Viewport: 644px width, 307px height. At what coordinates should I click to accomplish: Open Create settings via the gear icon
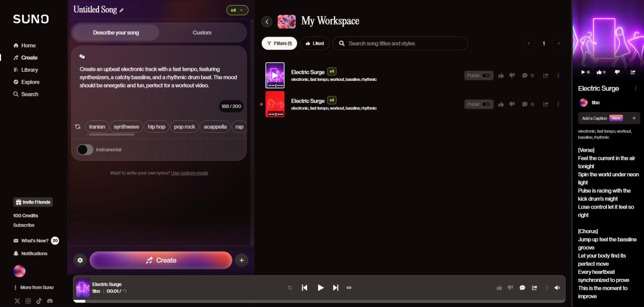pyautogui.click(x=80, y=260)
